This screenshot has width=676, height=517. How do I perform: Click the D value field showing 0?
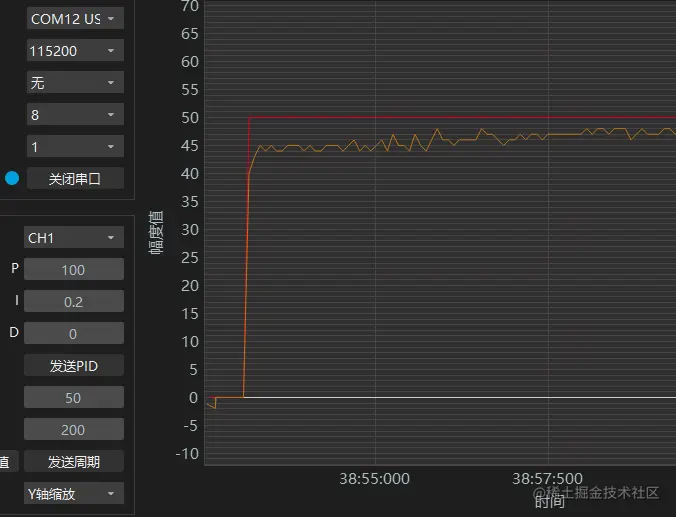coord(74,333)
